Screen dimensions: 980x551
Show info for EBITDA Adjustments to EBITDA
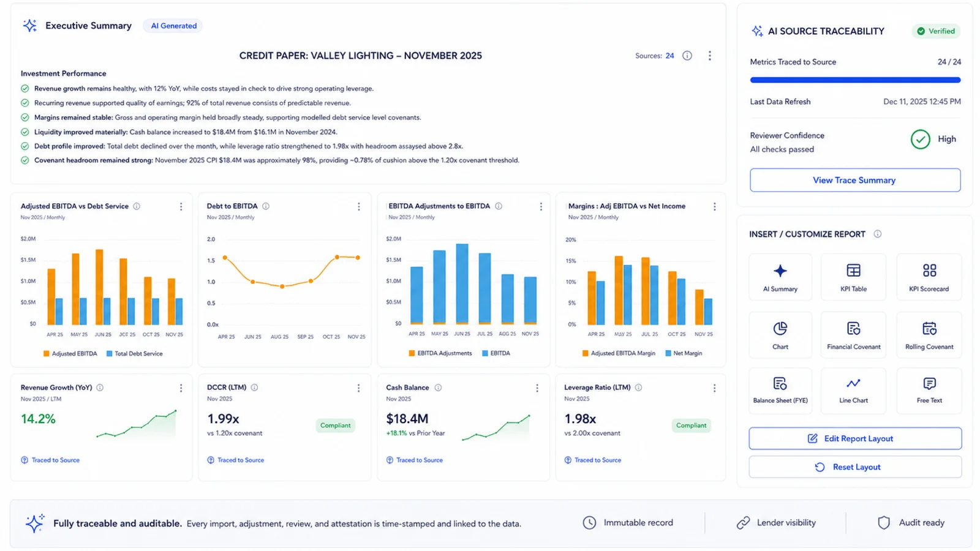point(499,206)
